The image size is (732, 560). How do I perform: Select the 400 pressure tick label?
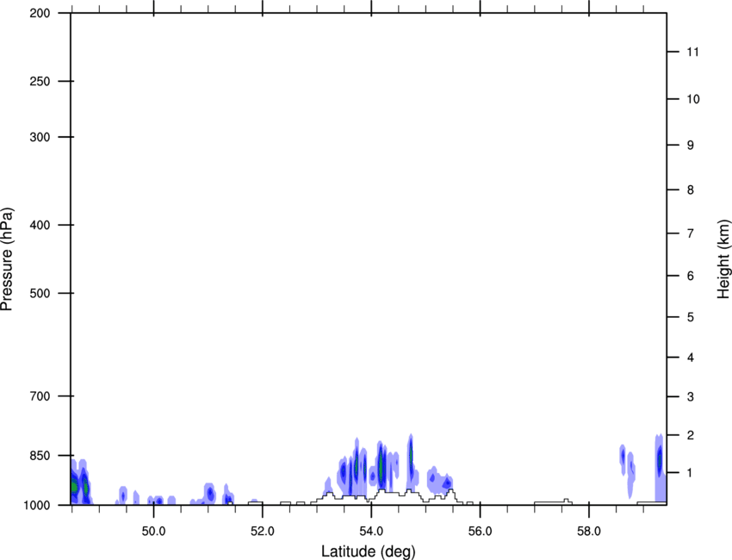40,225
